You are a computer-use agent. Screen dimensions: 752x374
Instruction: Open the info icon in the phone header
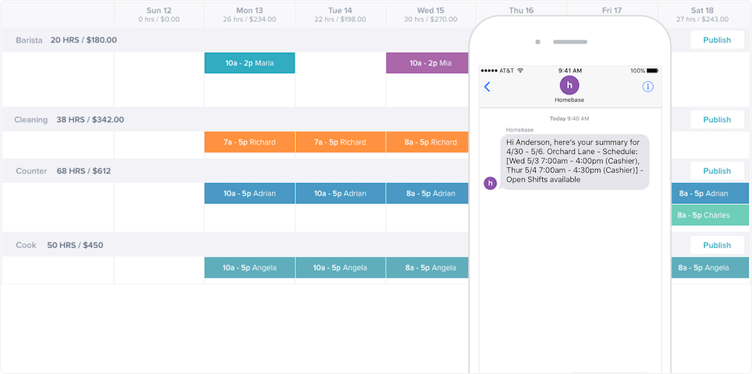(648, 87)
